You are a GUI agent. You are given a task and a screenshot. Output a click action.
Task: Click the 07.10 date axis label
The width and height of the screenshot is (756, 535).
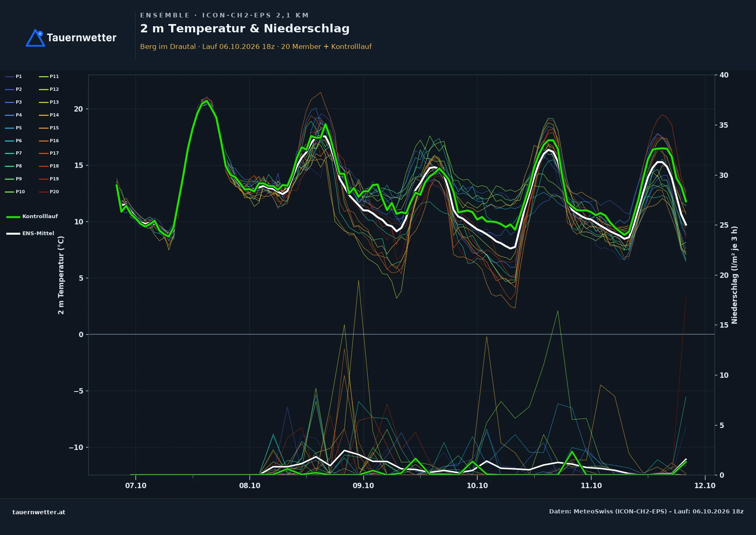(x=136, y=486)
